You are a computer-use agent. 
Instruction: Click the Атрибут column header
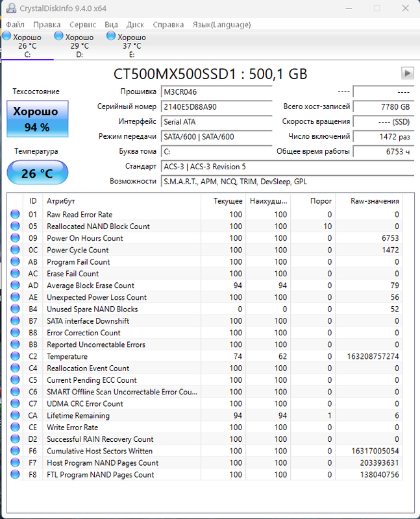tap(121, 201)
